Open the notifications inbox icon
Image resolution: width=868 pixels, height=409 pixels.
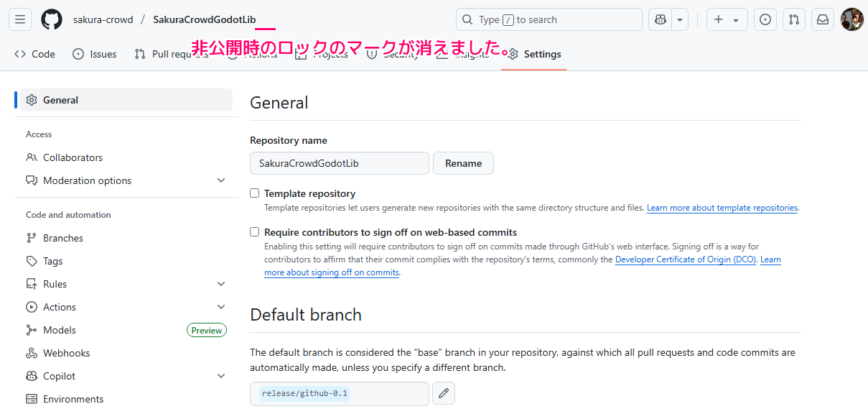coord(823,19)
